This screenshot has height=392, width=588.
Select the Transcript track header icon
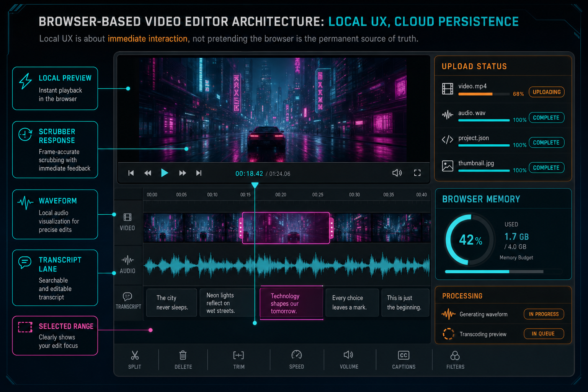(x=127, y=296)
